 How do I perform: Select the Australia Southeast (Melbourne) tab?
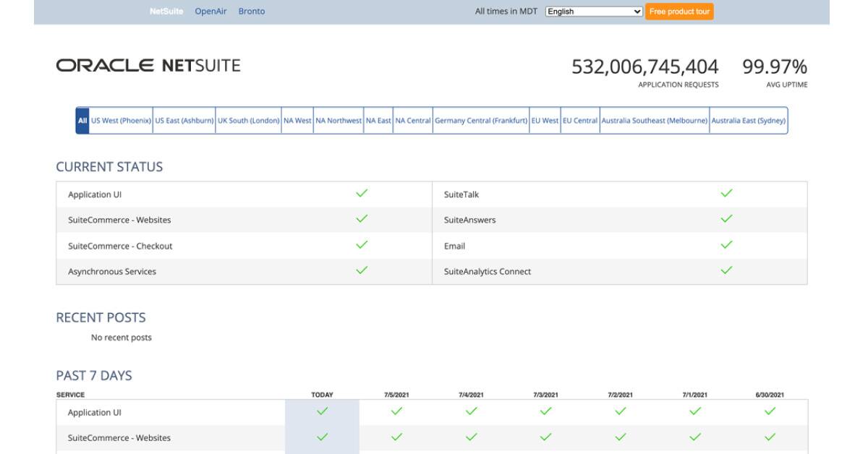(x=655, y=121)
